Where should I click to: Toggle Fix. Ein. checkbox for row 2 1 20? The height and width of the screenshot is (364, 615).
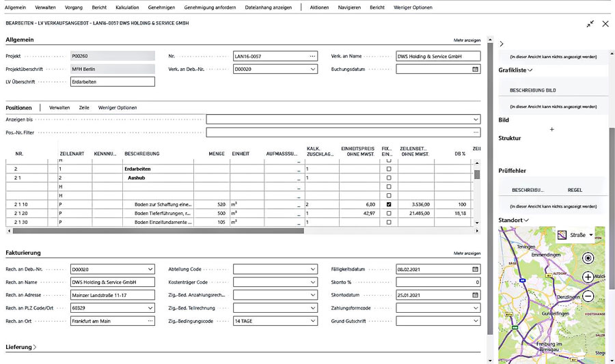tap(389, 213)
